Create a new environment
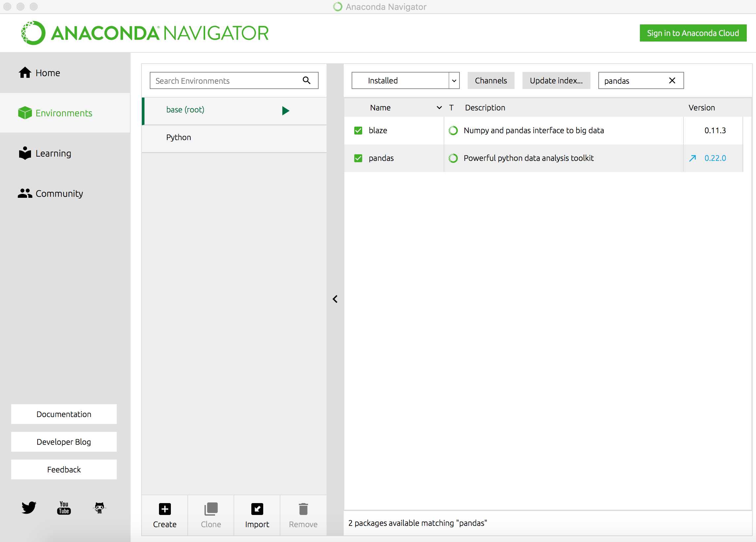This screenshot has height=542, width=756. tap(165, 515)
